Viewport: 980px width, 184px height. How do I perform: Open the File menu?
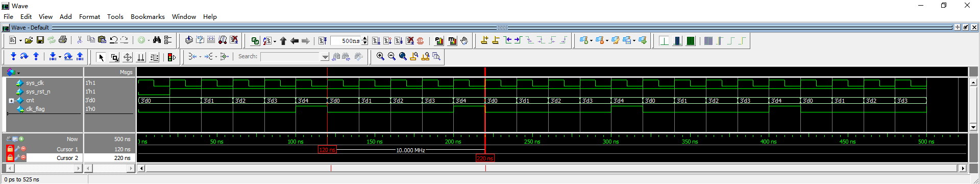tap(8, 16)
